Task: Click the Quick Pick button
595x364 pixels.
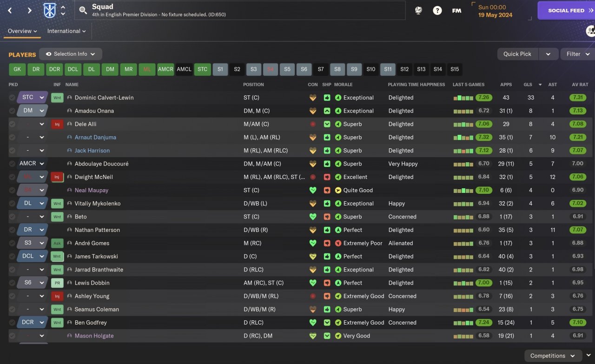Action: click(517, 54)
